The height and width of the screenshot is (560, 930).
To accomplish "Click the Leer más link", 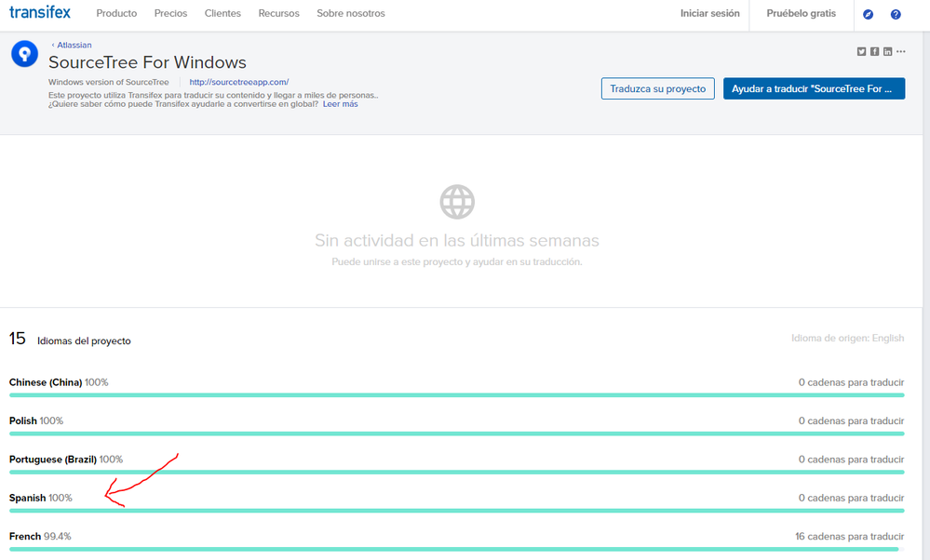I will (341, 104).
